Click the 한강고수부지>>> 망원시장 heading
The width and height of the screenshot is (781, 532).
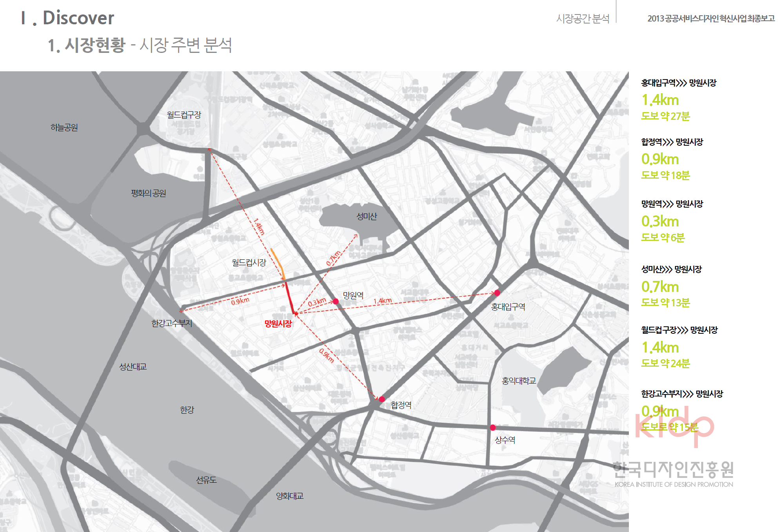click(x=682, y=394)
